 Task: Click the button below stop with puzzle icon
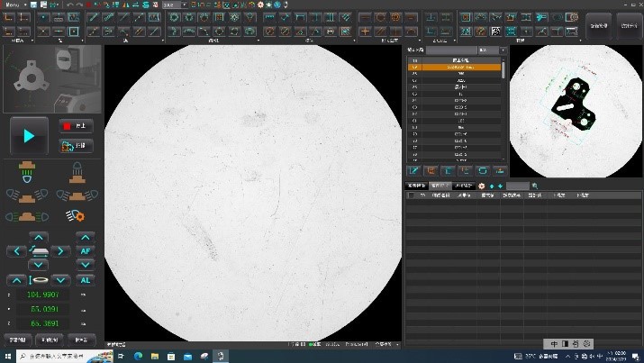[76, 146]
